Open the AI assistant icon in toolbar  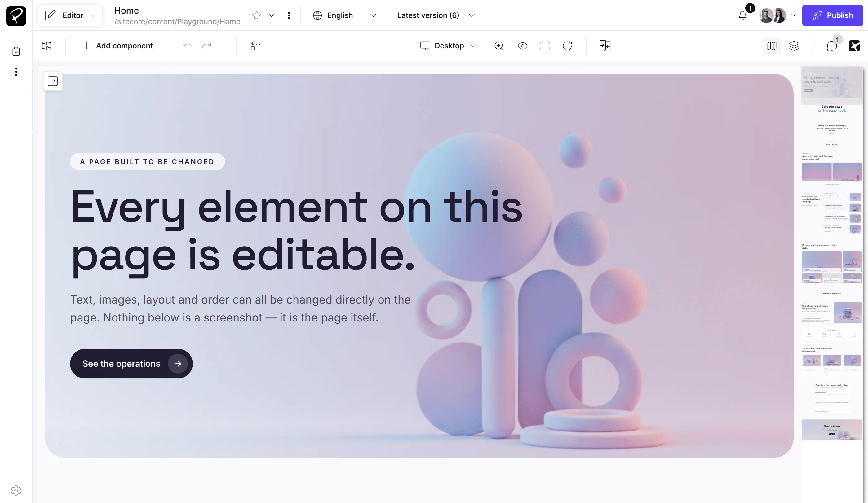coord(854,46)
